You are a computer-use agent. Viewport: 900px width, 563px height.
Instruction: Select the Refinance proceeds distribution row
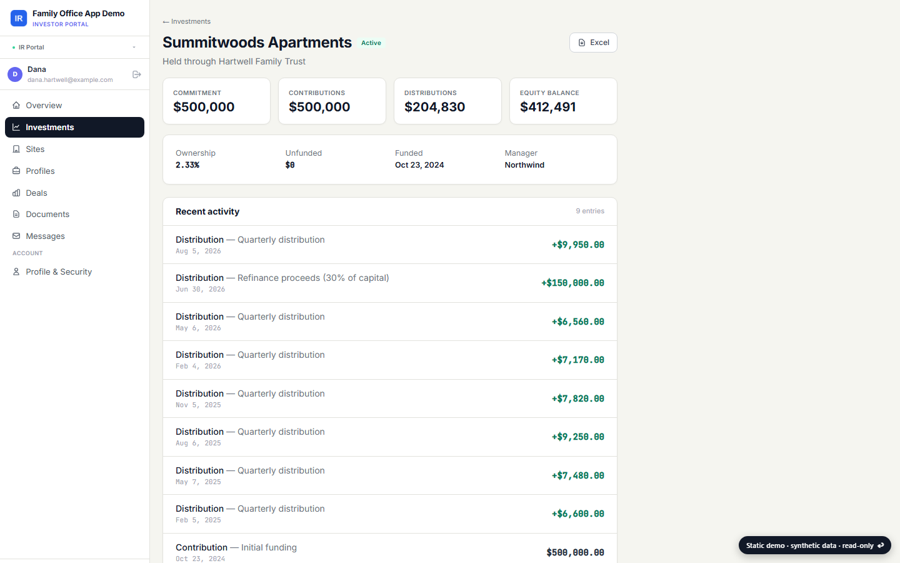click(390, 284)
